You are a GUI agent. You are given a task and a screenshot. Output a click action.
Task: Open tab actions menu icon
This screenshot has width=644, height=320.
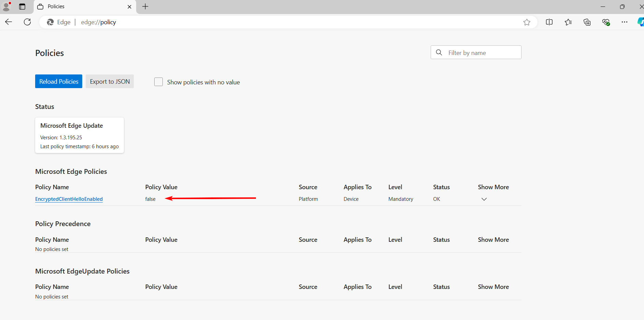tap(22, 6)
